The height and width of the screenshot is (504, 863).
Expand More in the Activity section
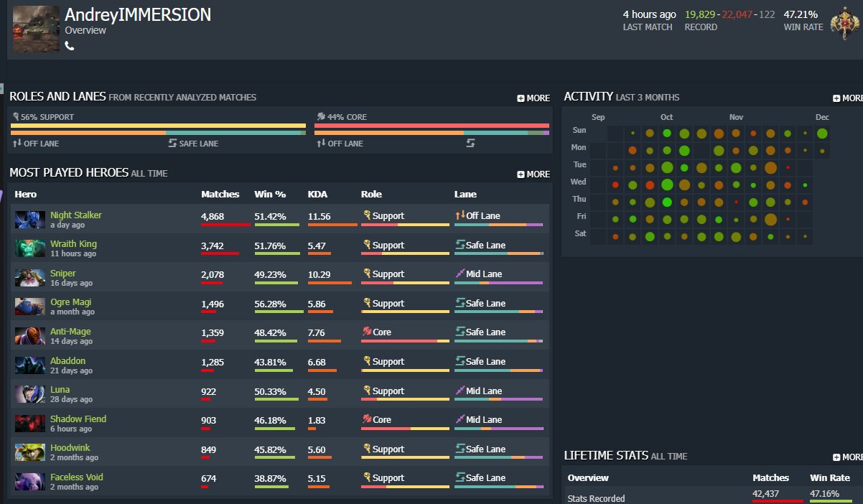(848, 98)
